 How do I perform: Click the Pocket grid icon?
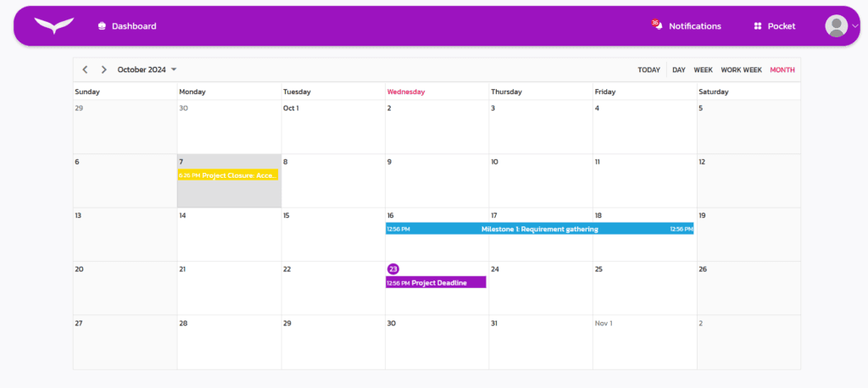click(758, 26)
